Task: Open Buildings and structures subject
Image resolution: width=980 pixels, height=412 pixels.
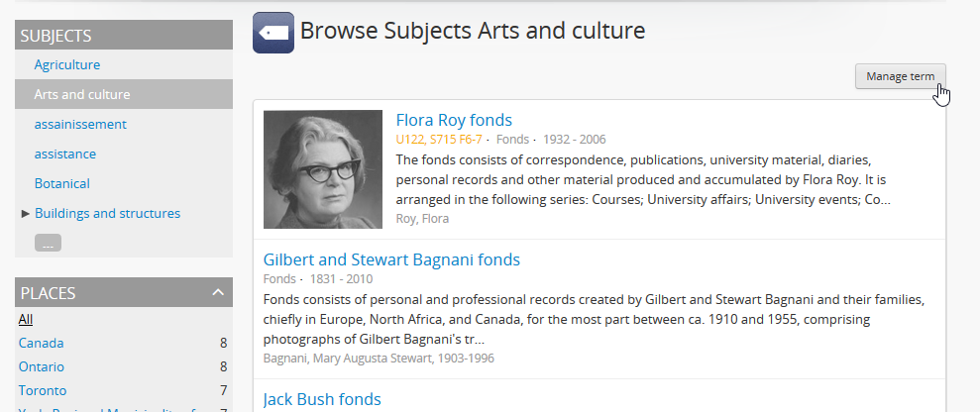Action: pyautogui.click(x=107, y=213)
